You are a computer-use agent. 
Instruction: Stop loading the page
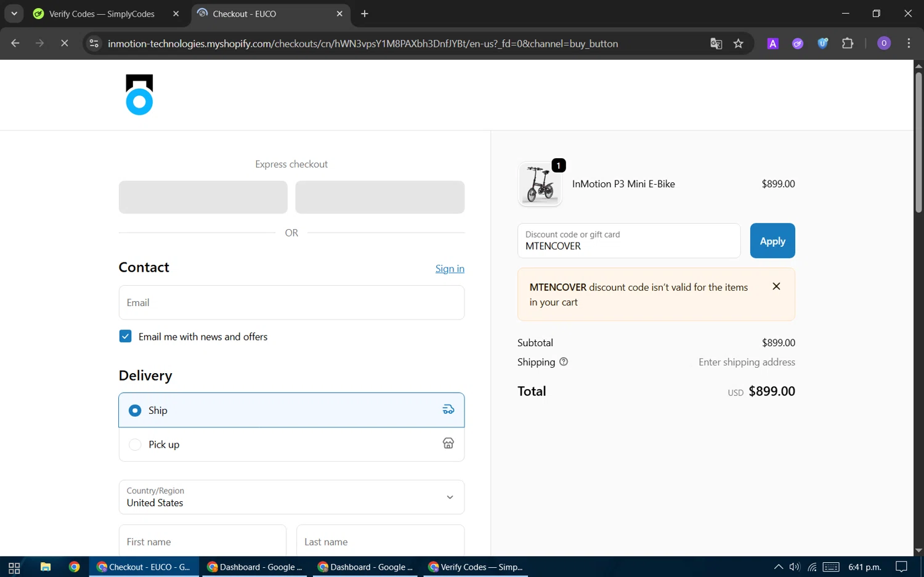pos(64,43)
